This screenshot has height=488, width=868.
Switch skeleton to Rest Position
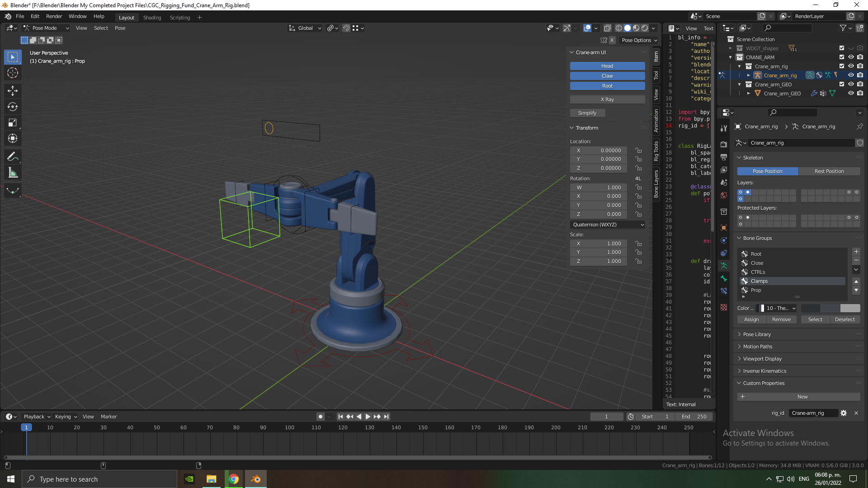pos(829,171)
